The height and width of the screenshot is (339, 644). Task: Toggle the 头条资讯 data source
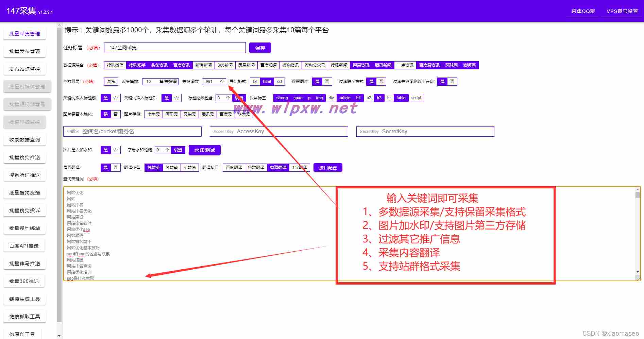click(159, 65)
